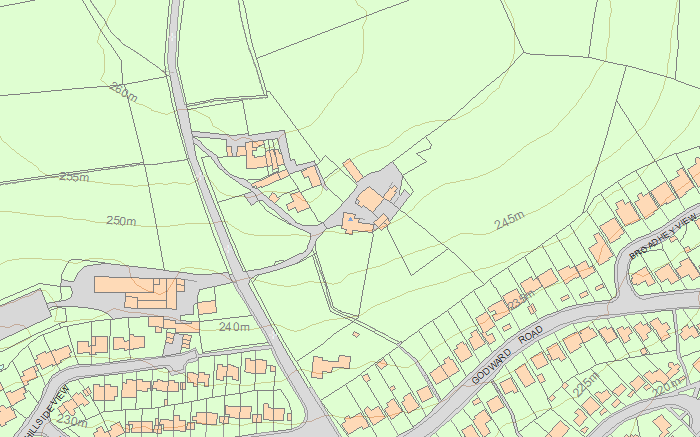Click the 245m contour label

pyautogui.click(x=509, y=221)
